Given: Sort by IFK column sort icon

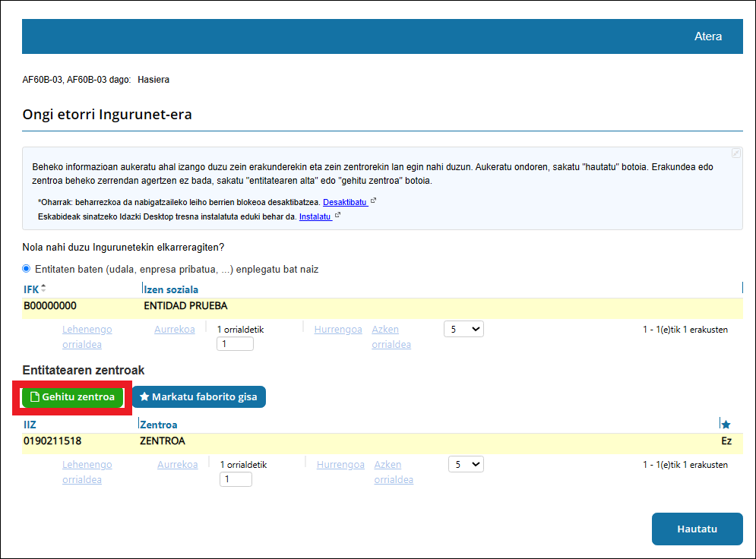Looking at the screenshot, I should pos(43,289).
